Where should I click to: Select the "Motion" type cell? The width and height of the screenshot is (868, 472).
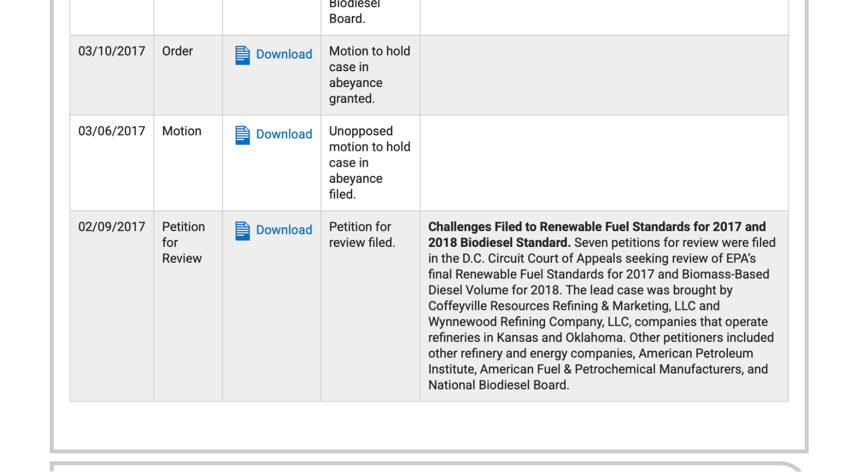tap(182, 131)
